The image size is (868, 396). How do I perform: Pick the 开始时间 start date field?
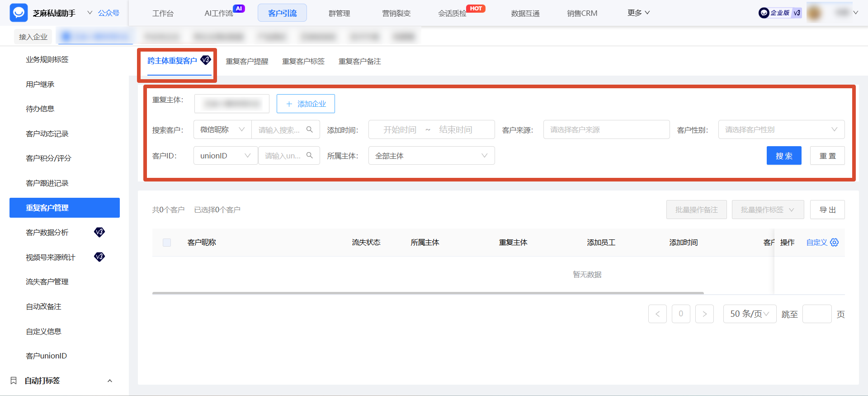[x=400, y=130]
